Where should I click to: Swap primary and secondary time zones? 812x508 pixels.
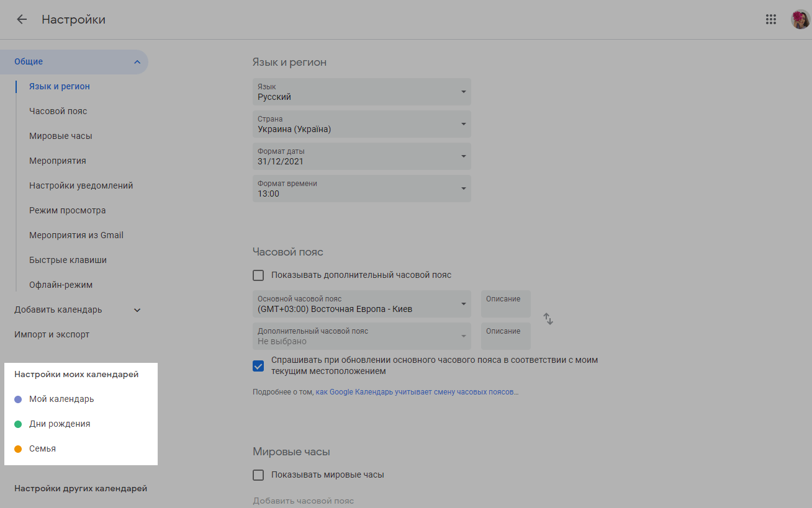pos(548,319)
